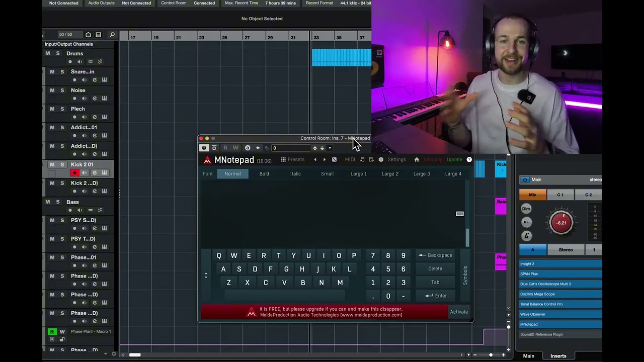The height and width of the screenshot is (362, 644).
Task: Open the MNotepad Presets browser
Action: [x=292, y=159]
